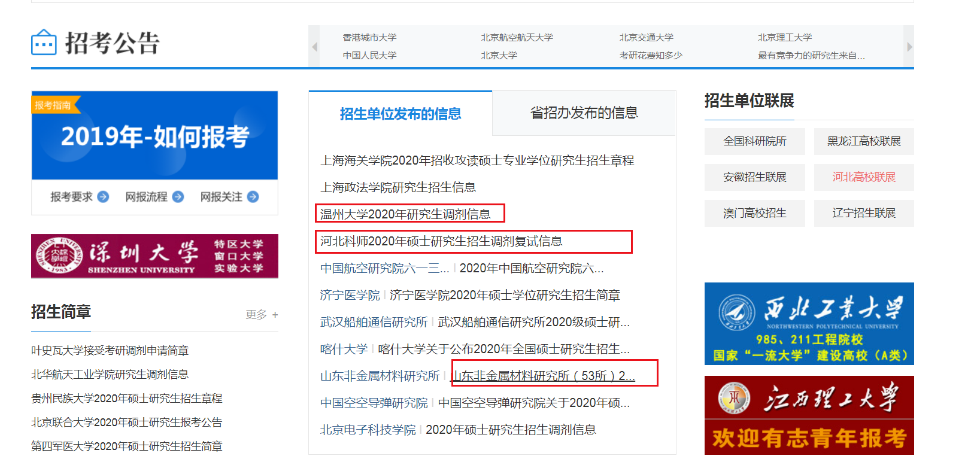
Task: Open 考研花费知多少 link
Action: pos(651,56)
